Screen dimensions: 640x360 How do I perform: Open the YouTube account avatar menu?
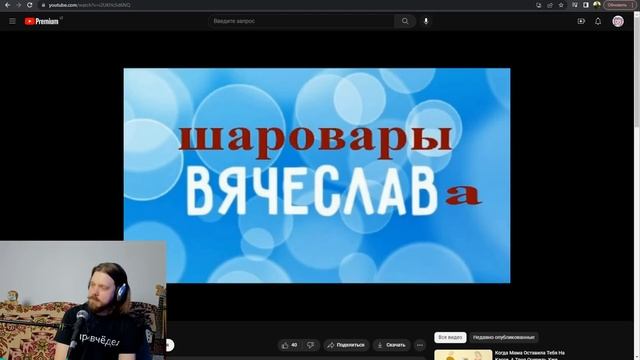(x=618, y=21)
